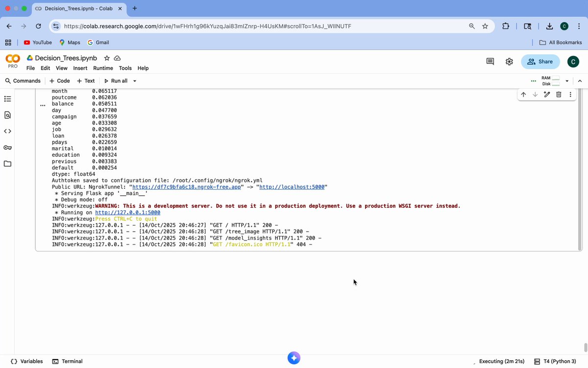Open the Insert menu
Screen dimensions: 588x368
tap(80, 68)
